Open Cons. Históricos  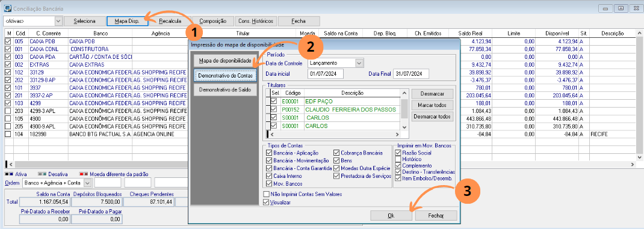point(256,21)
